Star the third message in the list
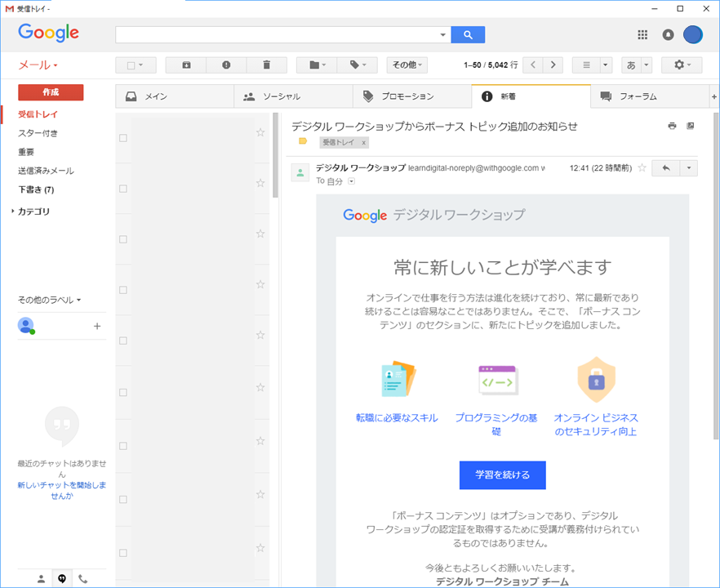 pos(260,234)
